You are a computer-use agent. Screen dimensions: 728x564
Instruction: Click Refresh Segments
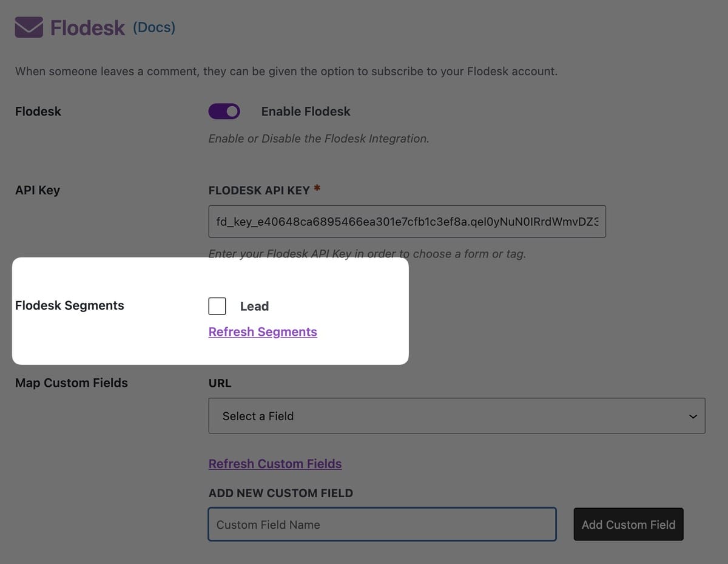tap(263, 331)
